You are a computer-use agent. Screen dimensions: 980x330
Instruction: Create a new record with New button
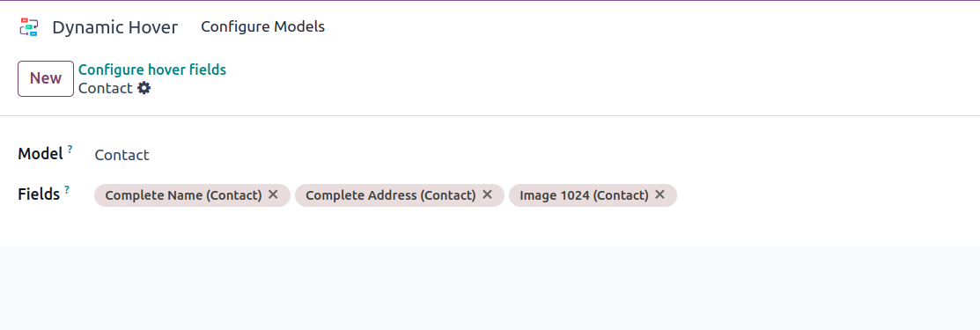pyautogui.click(x=46, y=78)
